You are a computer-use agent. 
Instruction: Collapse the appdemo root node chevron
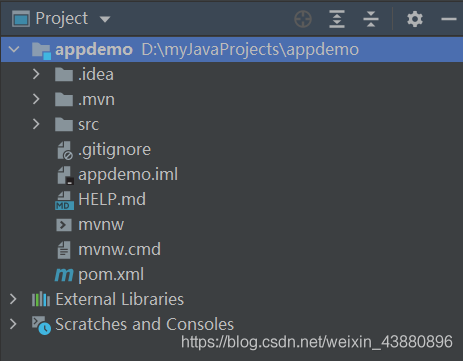pos(14,49)
